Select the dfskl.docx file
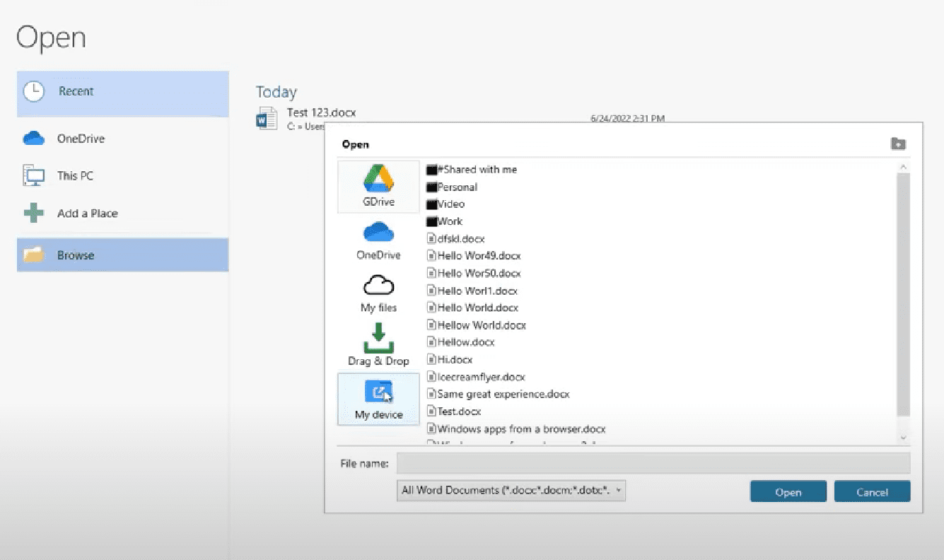944x560 pixels. pyautogui.click(x=456, y=239)
